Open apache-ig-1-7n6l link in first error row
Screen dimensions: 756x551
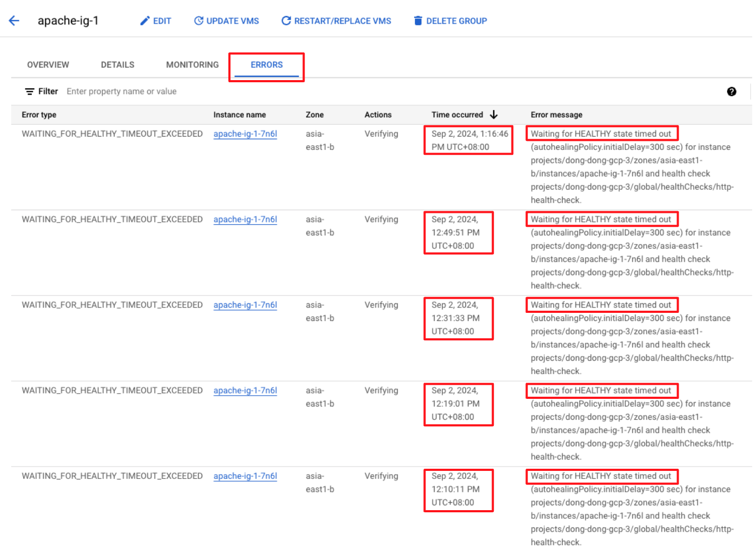click(x=245, y=134)
